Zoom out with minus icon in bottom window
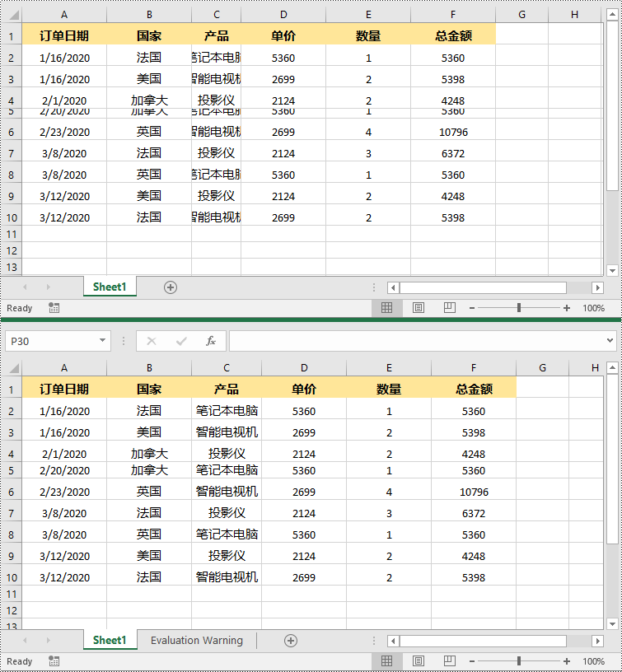This screenshot has width=622, height=672. click(472, 661)
